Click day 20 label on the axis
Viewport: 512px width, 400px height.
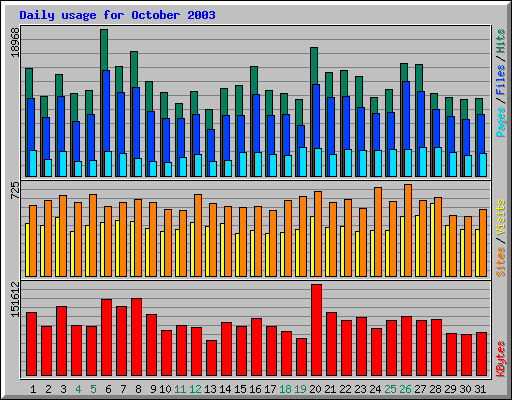click(x=315, y=389)
